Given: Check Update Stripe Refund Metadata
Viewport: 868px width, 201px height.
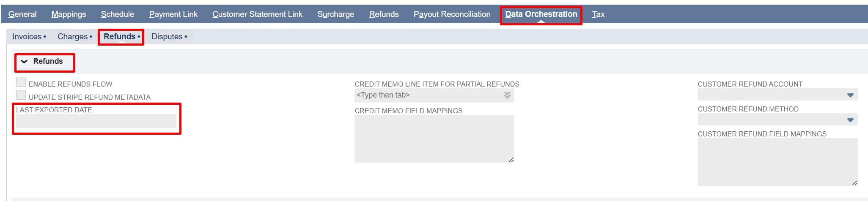Looking at the screenshot, I should 21,95.
